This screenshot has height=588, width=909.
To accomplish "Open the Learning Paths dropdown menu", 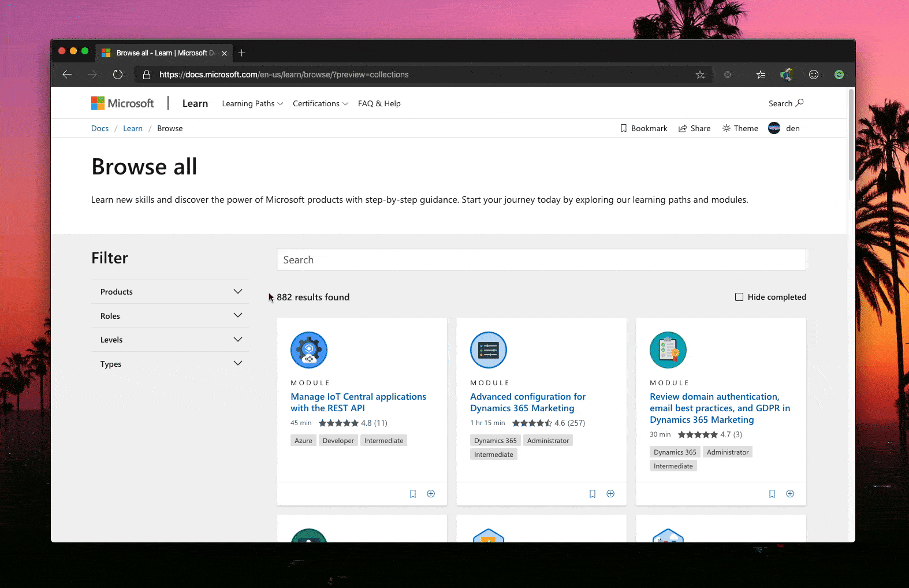I will point(252,103).
